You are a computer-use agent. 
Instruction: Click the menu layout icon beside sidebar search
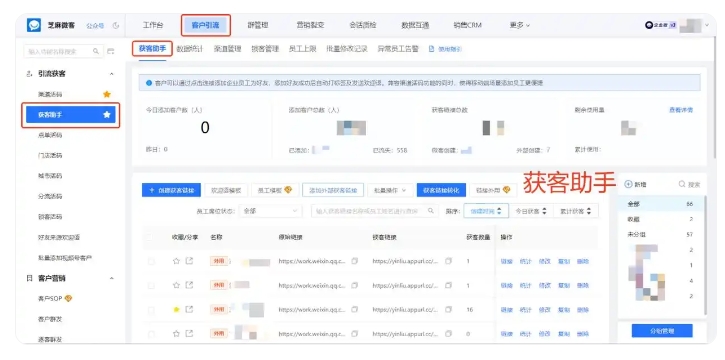(x=111, y=51)
